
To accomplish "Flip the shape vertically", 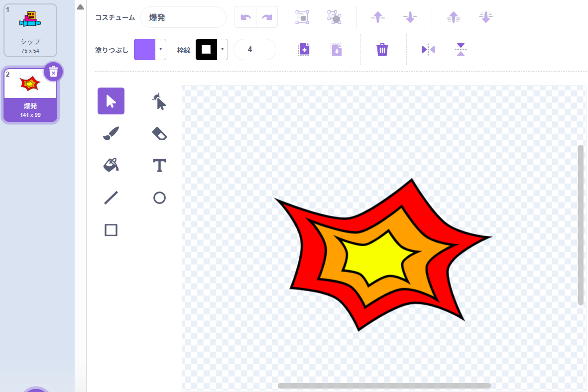I will click(x=461, y=49).
